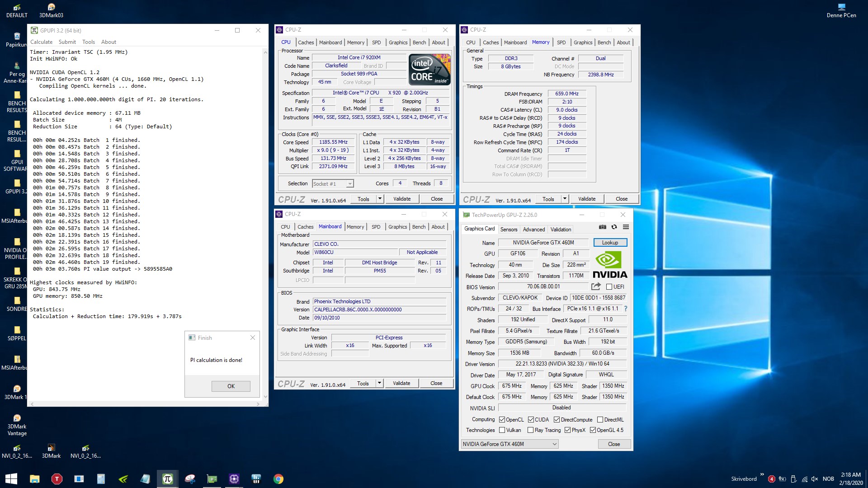868x488 pixels.
Task: Open the GPU-Z graphics card selector dropdown
Action: (x=509, y=444)
